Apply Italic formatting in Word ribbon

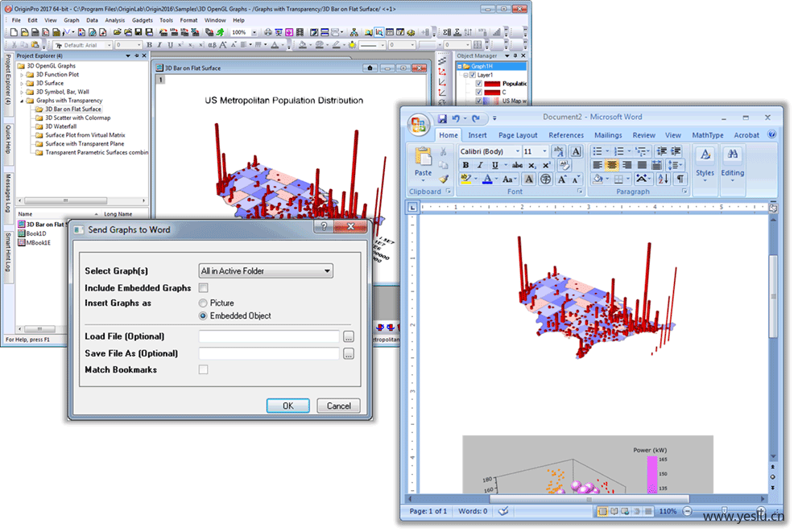480,165
